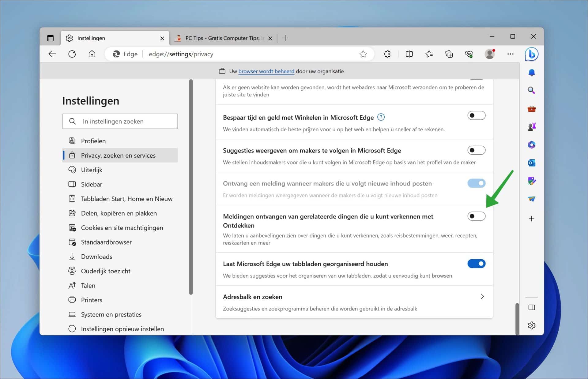Switch to the PC Tips tab
Screen dimensions: 588x379
point(221,38)
